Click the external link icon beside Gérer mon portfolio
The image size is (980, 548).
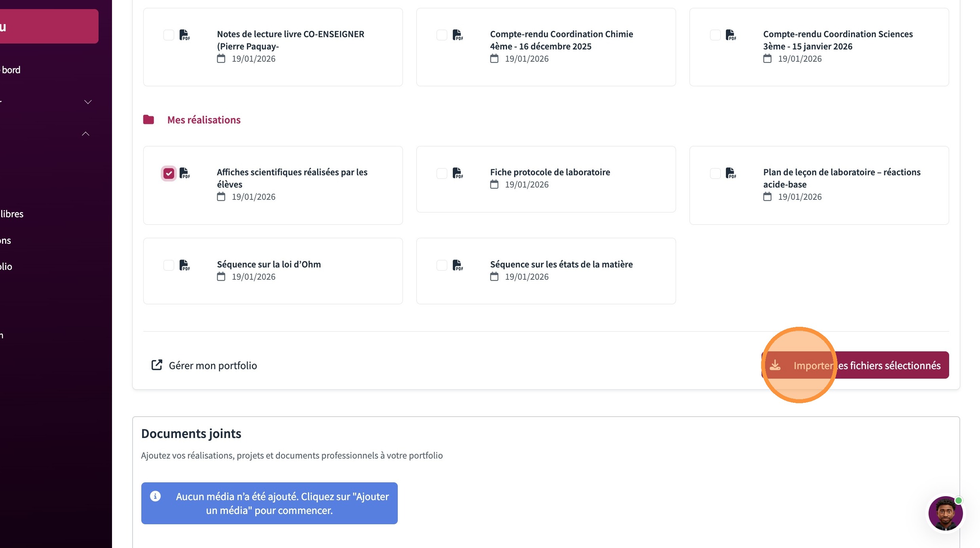click(x=157, y=365)
